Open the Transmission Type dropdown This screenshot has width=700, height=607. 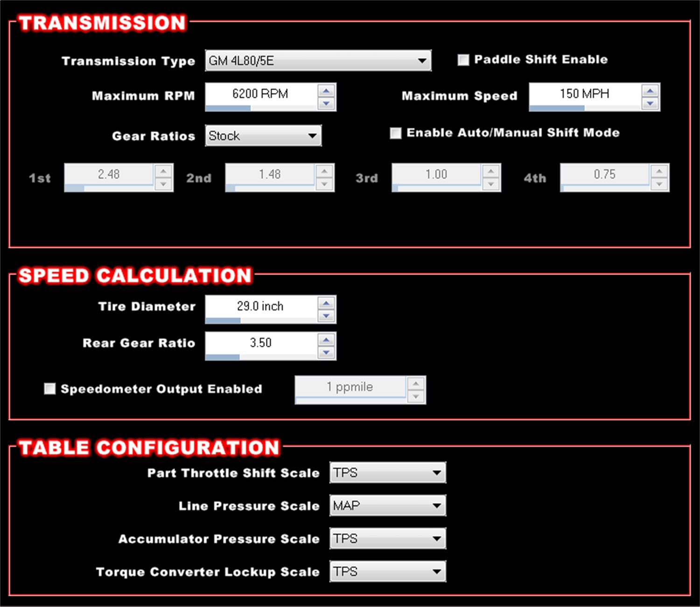click(x=318, y=61)
